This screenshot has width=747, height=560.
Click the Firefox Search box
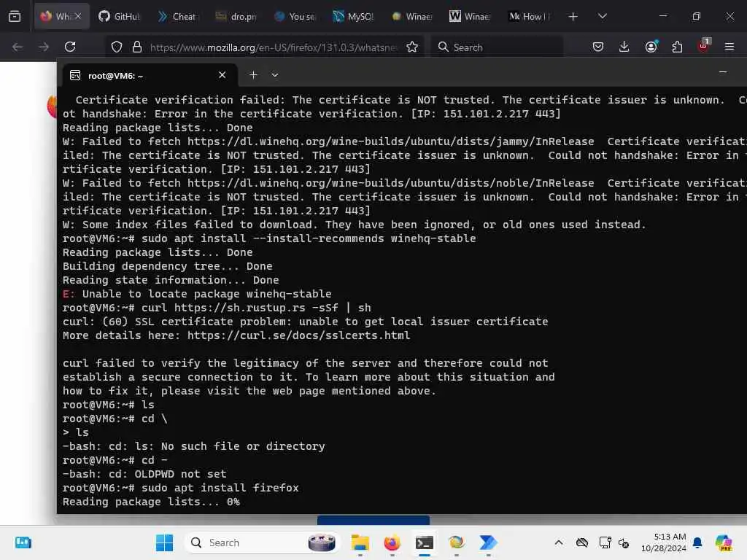[497, 47]
